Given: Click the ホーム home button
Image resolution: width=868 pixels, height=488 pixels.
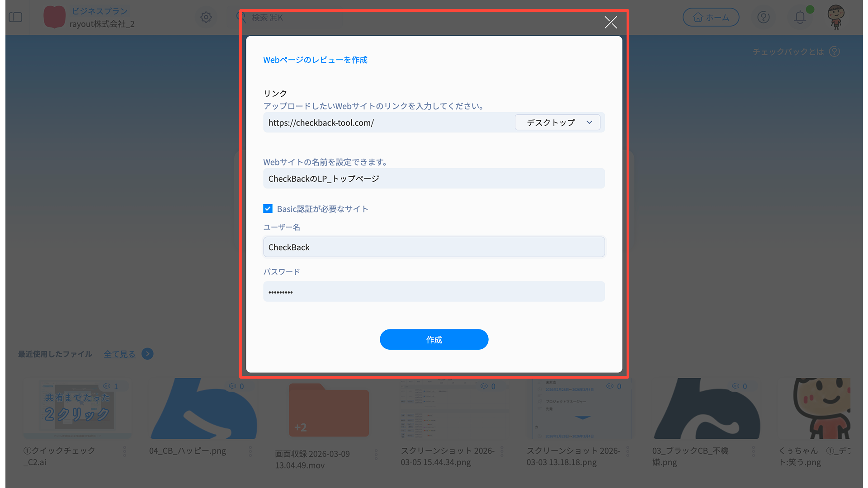Looking at the screenshot, I should click(710, 17).
